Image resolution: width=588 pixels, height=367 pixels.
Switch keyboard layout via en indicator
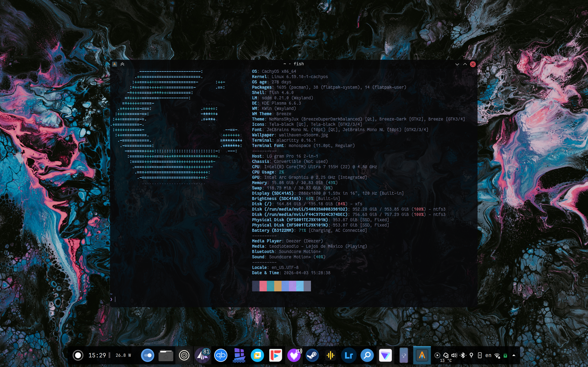click(488, 355)
